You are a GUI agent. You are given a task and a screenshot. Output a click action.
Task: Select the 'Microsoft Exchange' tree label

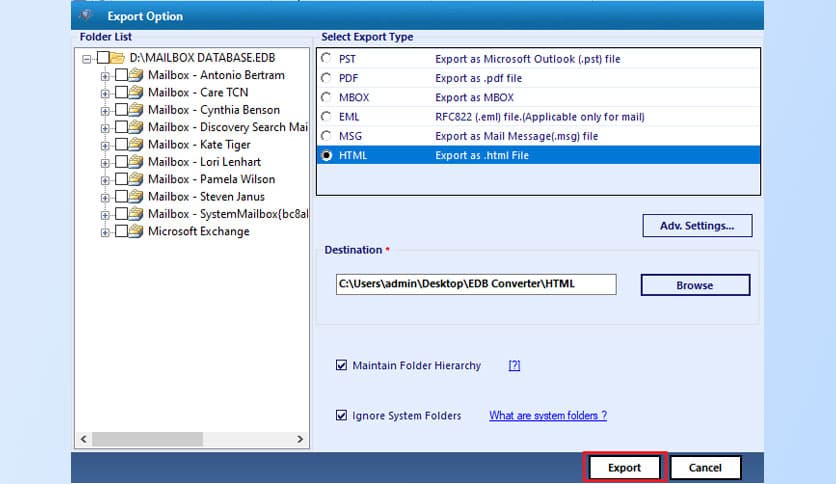199,231
